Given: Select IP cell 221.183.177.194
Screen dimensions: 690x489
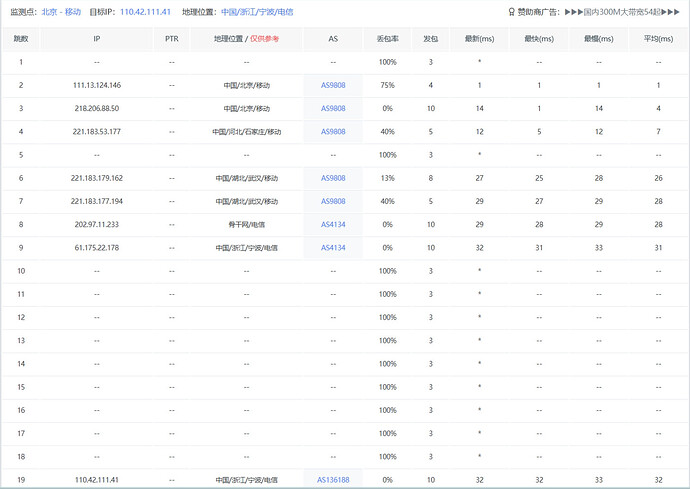Looking at the screenshot, I should point(97,201).
